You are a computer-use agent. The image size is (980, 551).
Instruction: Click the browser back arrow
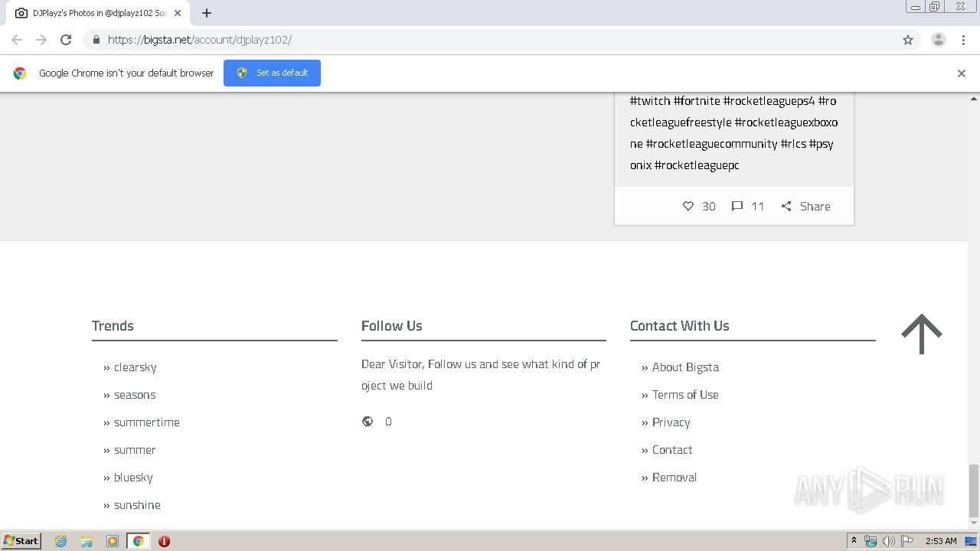17,40
